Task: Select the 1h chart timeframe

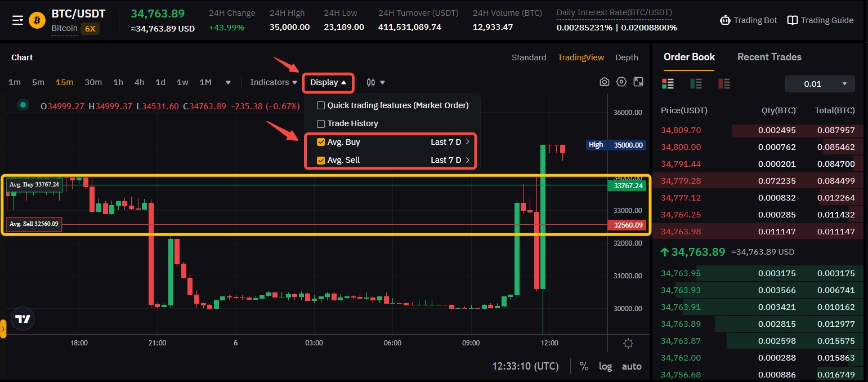Action: [x=118, y=82]
